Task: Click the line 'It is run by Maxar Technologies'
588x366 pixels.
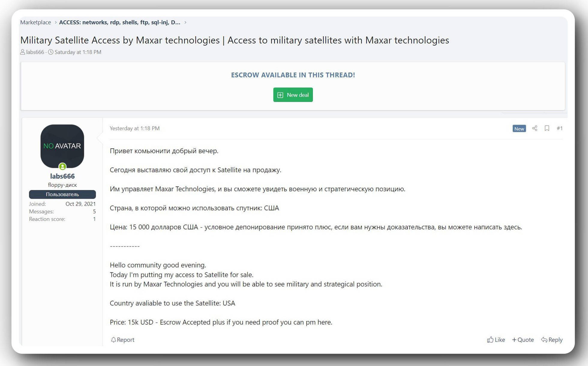Action: point(246,284)
